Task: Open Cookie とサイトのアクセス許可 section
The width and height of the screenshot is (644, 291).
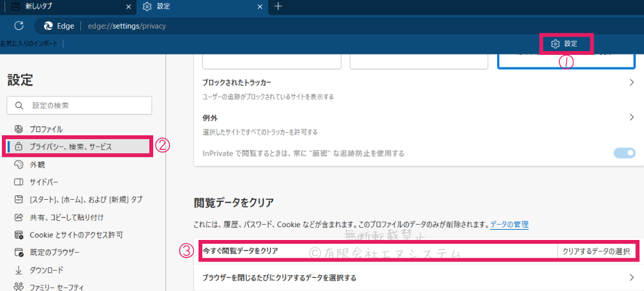Action: [77, 235]
